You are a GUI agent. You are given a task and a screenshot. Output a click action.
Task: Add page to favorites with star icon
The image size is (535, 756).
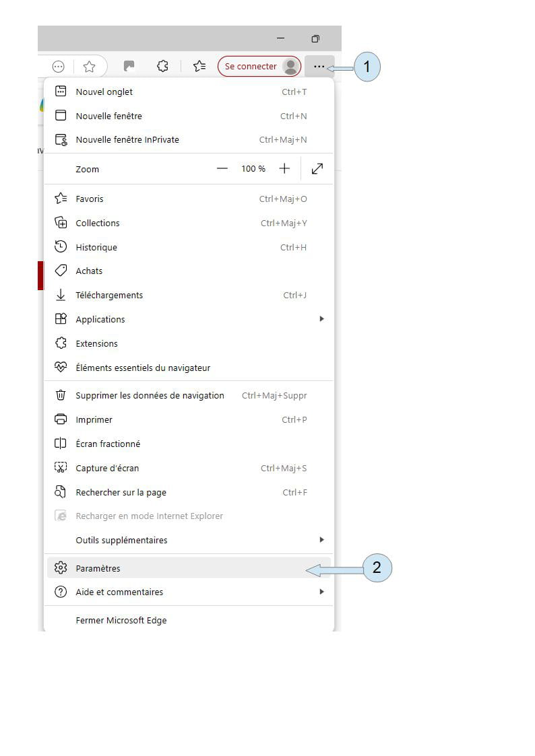click(89, 67)
